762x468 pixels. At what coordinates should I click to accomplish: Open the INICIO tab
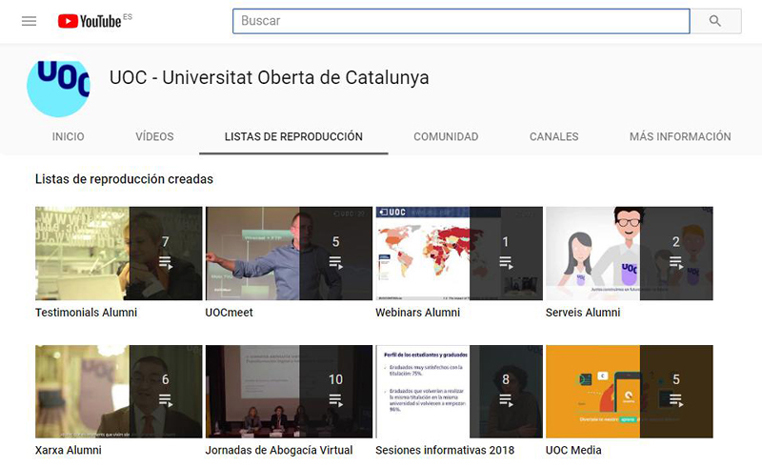(68, 137)
